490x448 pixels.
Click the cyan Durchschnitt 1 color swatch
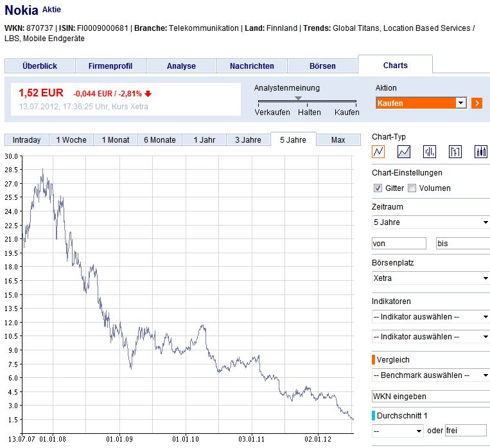373,415
